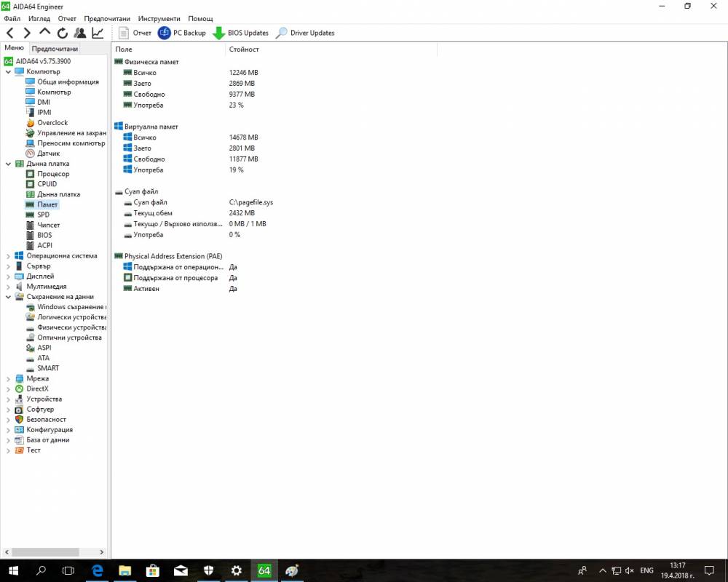Screen dimensions: 728x582
Task: Open the SPD tree item
Action: [x=38, y=215]
